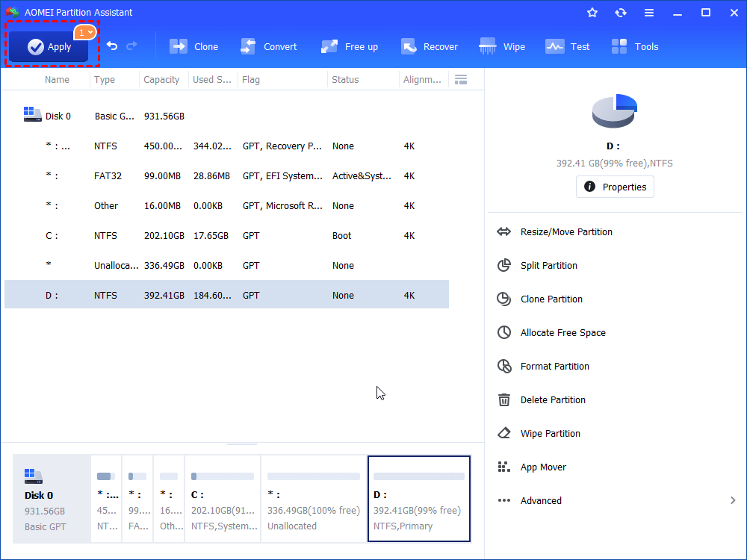Click the Properties button
Image resolution: width=747 pixels, height=560 pixels.
point(615,187)
